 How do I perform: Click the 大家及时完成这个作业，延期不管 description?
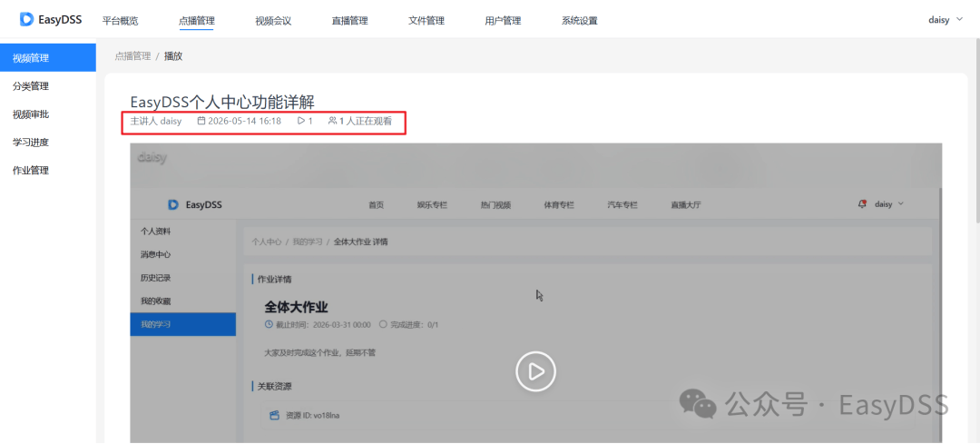coord(320,352)
